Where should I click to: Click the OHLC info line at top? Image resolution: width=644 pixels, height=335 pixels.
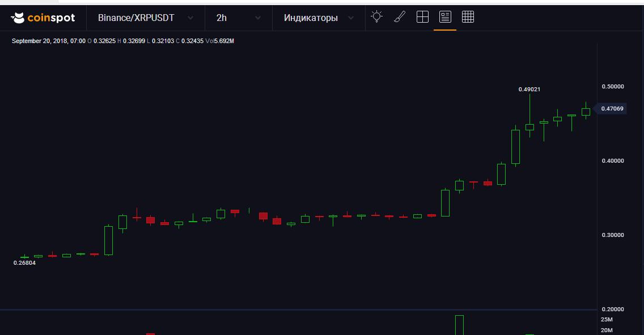click(123, 41)
